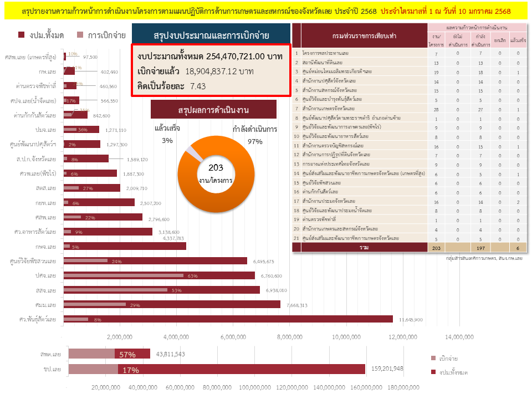Click table row สำนักงานเกษตรจังหวัดเลย
The height and width of the screenshot is (399, 532).
[x=410, y=109]
